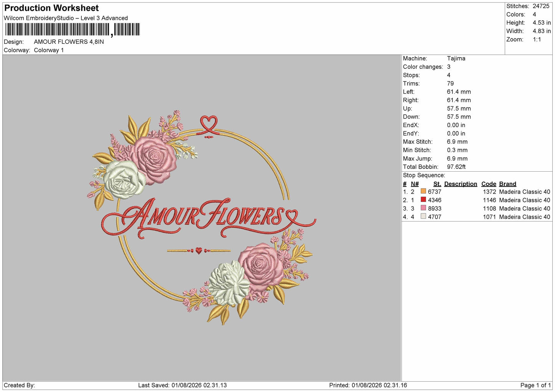Click the pink color swatch for thread 1108
The height and width of the screenshot is (392, 555).
[x=423, y=208]
